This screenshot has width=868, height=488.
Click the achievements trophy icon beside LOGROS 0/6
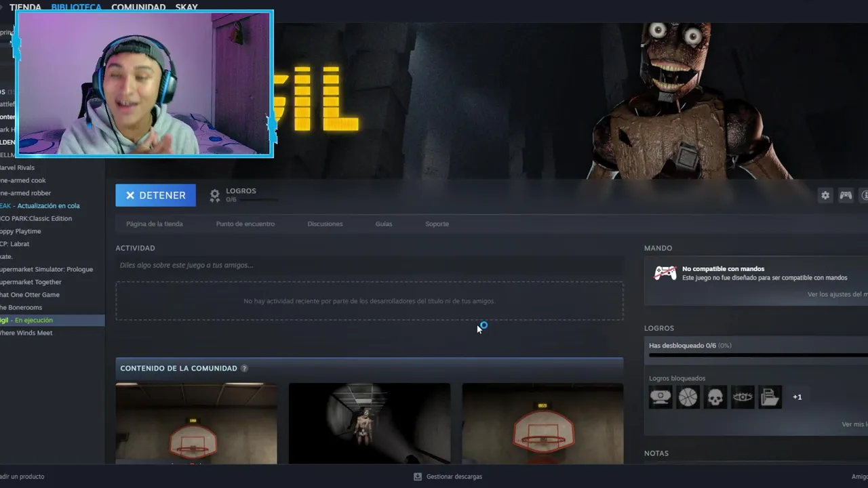215,195
